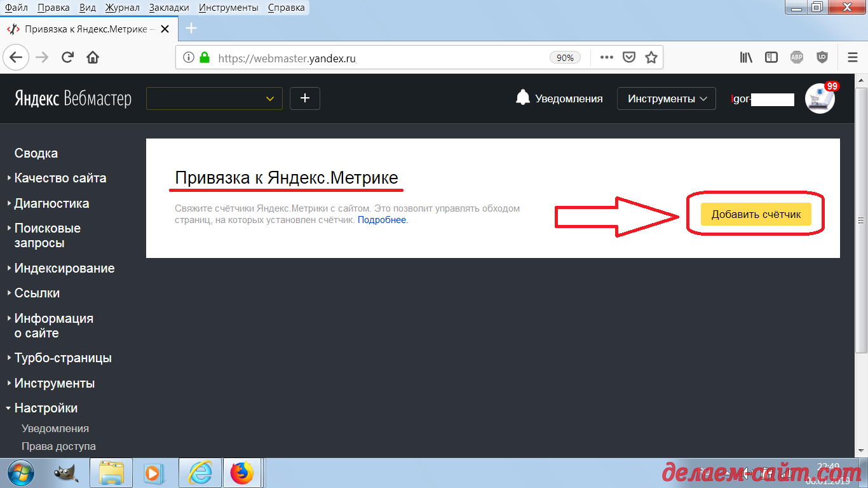
Task: Open the browser home page icon
Action: [x=93, y=57]
